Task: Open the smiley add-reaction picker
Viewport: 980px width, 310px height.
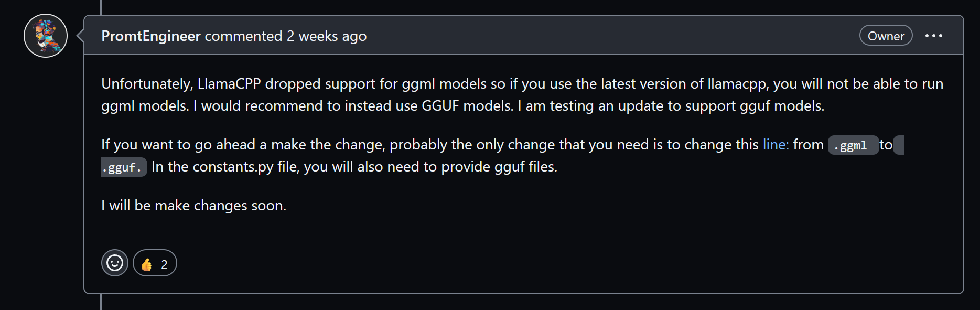Action: pyautogui.click(x=115, y=263)
